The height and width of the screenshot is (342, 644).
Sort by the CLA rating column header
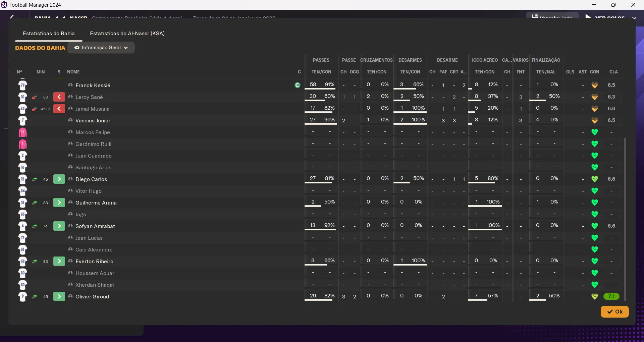pos(613,72)
